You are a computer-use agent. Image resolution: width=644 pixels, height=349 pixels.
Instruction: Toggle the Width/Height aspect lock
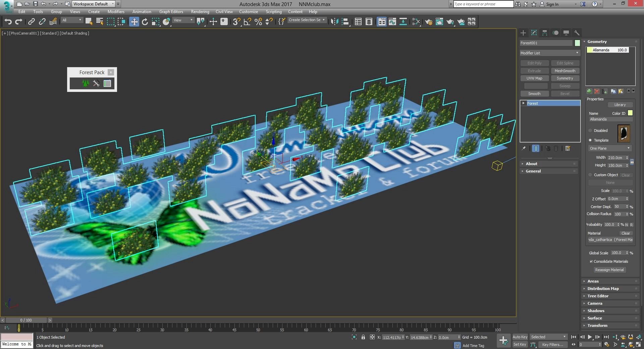(x=632, y=162)
